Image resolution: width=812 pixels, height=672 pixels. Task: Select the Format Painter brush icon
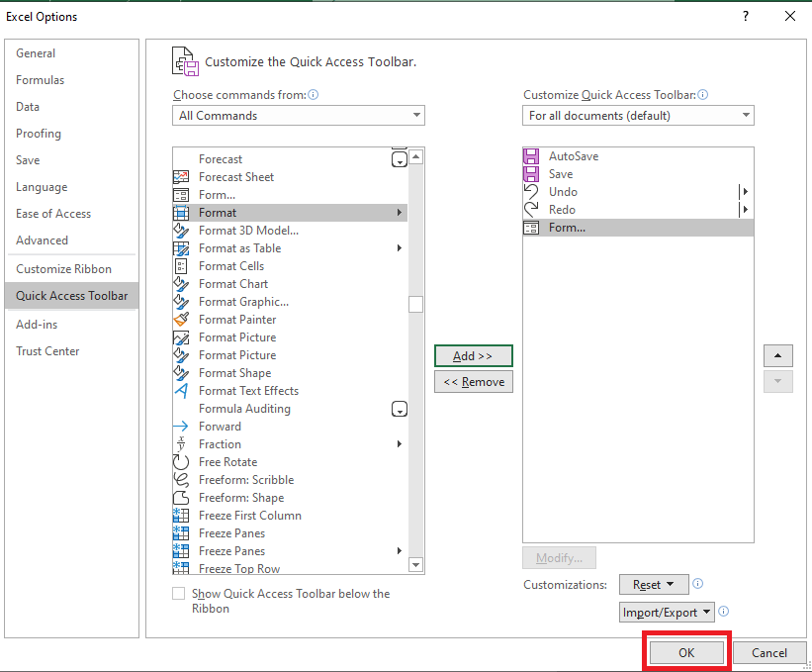click(x=181, y=319)
